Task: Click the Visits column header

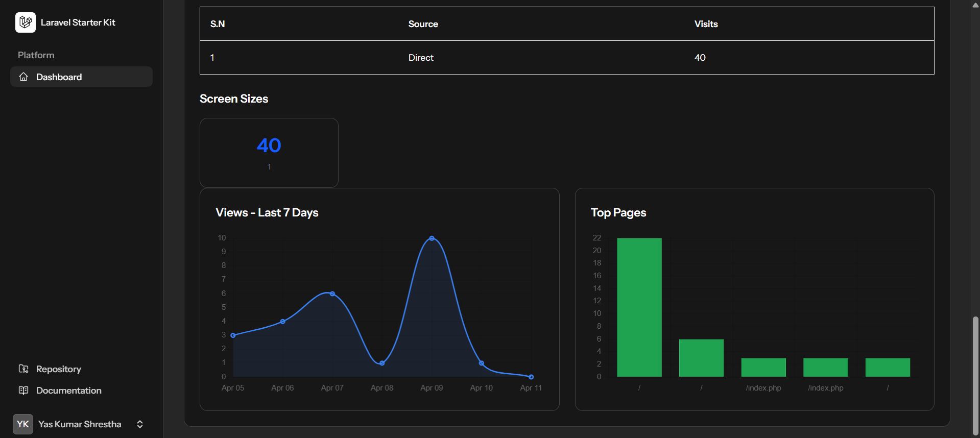Action: [x=706, y=24]
